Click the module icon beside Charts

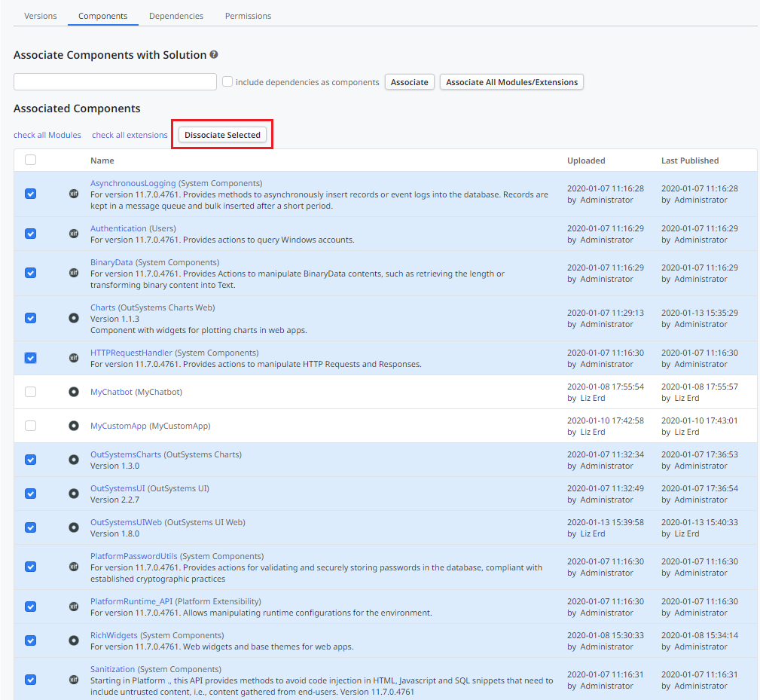point(73,318)
